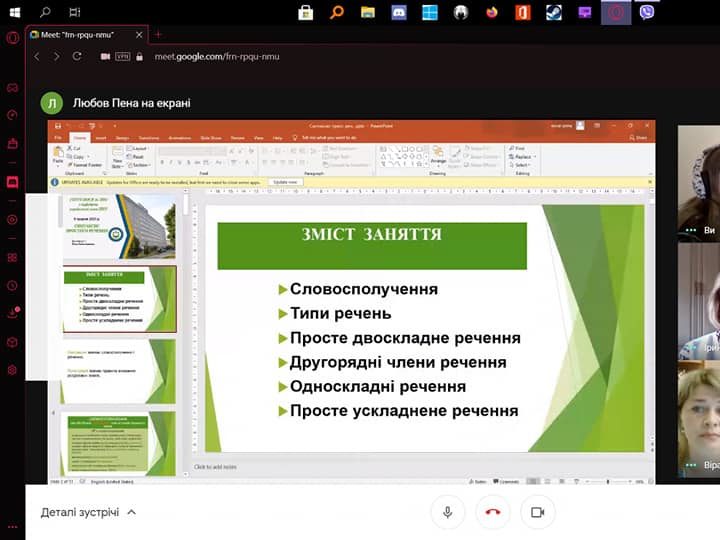Open sidebar settings gear icon
Image resolution: width=720 pixels, height=540 pixels.
click(x=12, y=370)
